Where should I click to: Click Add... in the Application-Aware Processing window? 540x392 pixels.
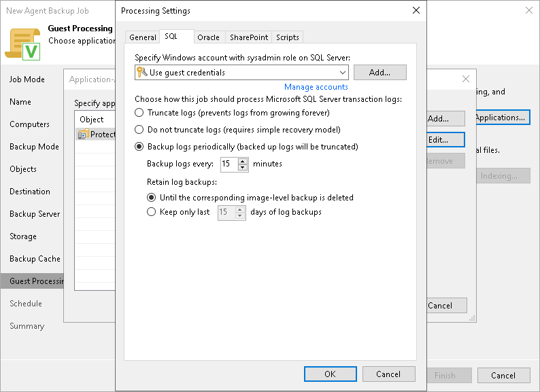tap(445, 119)
